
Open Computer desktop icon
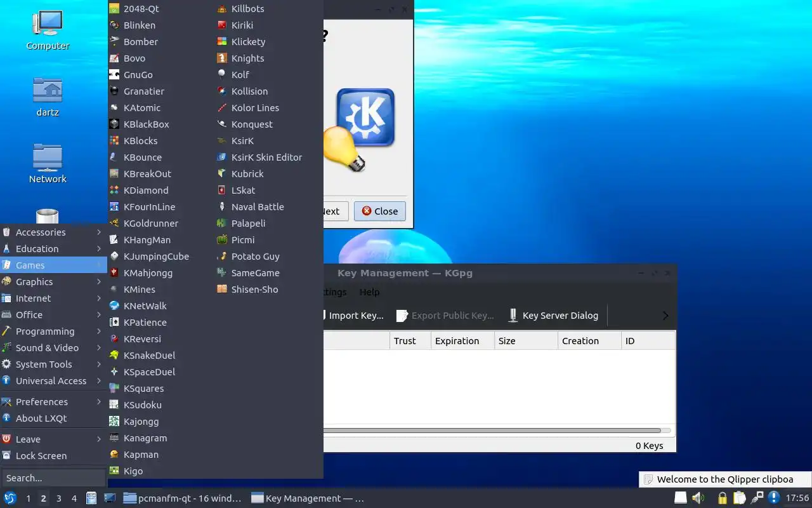pyautogui.click(x=48, y=30)
